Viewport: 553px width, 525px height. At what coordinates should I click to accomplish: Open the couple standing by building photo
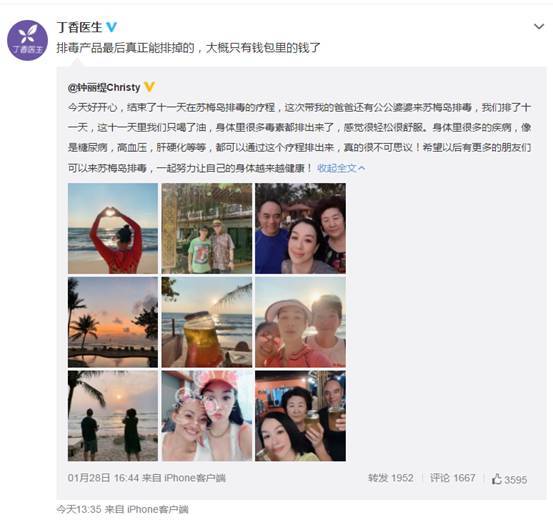207,228
